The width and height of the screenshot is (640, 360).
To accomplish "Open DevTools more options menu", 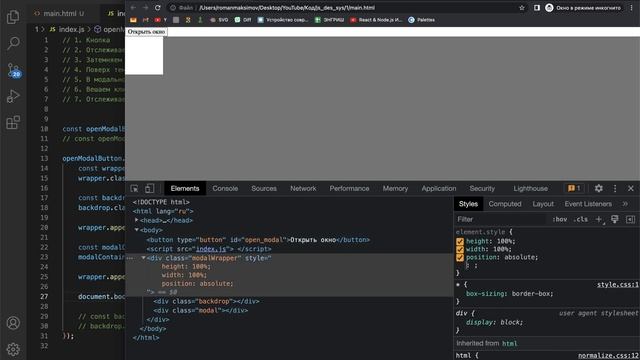I will pos(615,188).
